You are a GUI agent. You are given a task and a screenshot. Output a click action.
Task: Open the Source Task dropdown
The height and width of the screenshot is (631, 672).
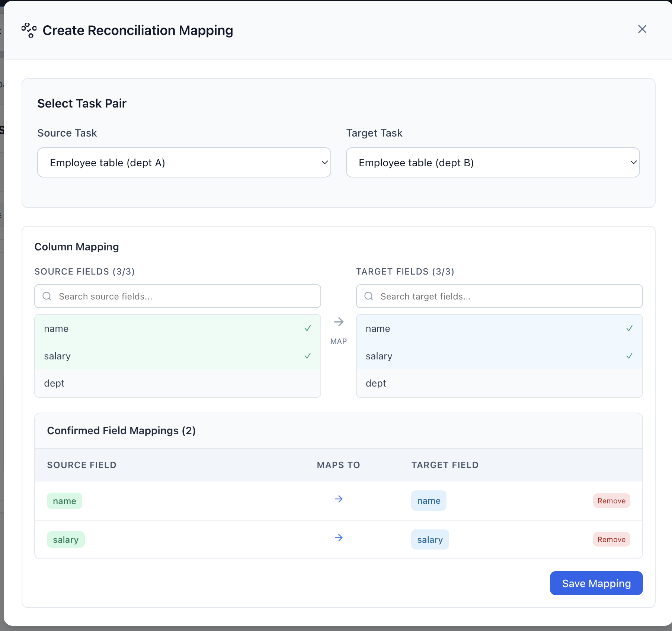click(x=184, y=163)
